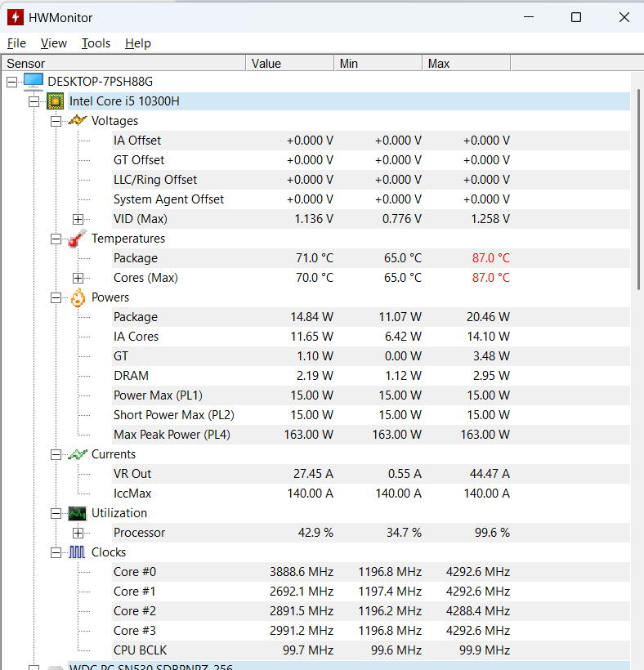Select the IA Cores power row

click(371, 337)
